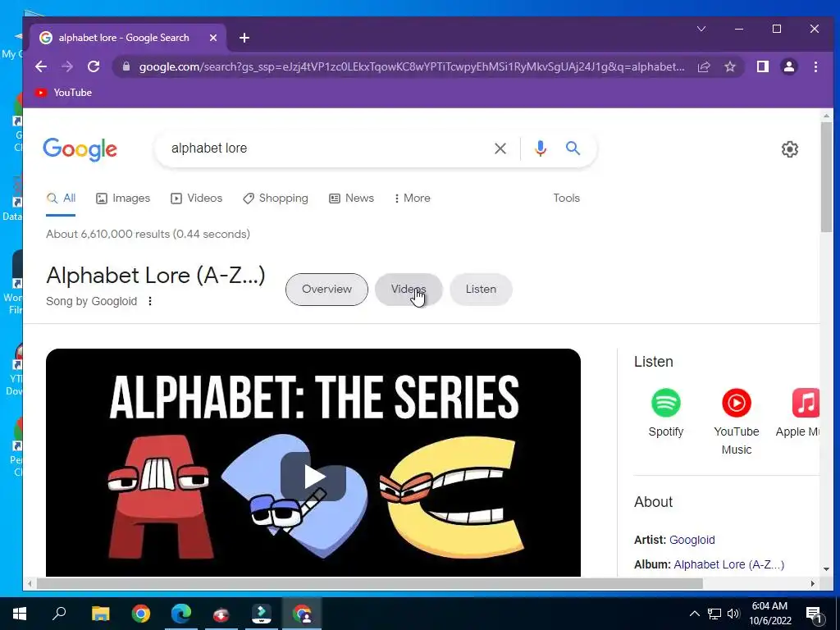Open the tab search chevron
The width and height of the screenshot is (840, 630).
point(701,29)
